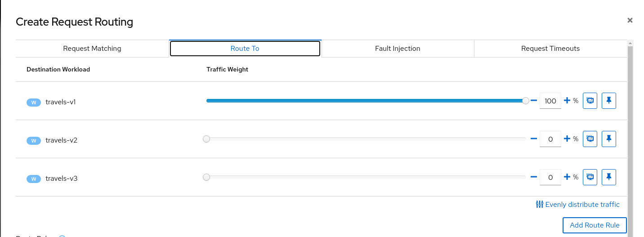Image resolution: width=644 pixels, height=237 pixels.
Task: Click the dialog's vertical scrollbar
Action: tap(630, 135)
